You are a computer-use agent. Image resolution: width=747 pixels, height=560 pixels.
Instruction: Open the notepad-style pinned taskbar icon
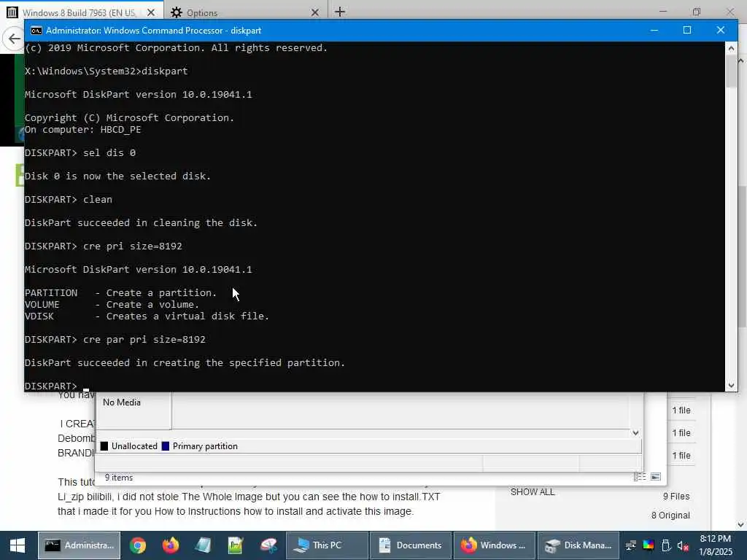pyautogui.click(x=203, y=545)
